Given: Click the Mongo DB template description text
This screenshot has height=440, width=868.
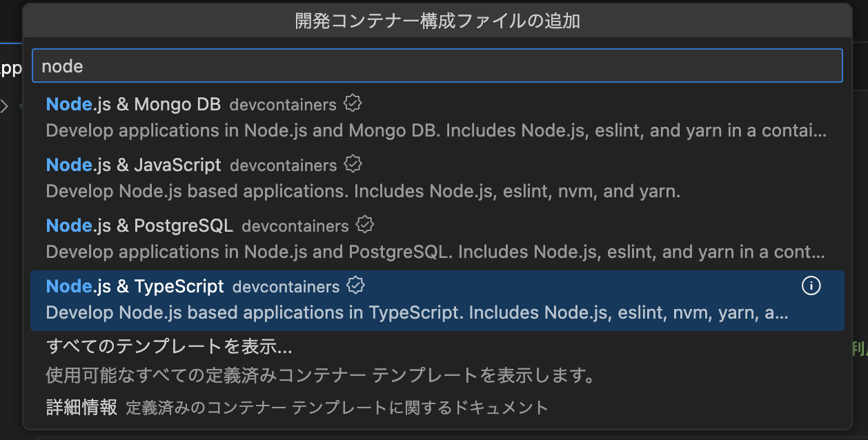Looking at the screenshot, I should pyautogui.click(x=433, y=130).
